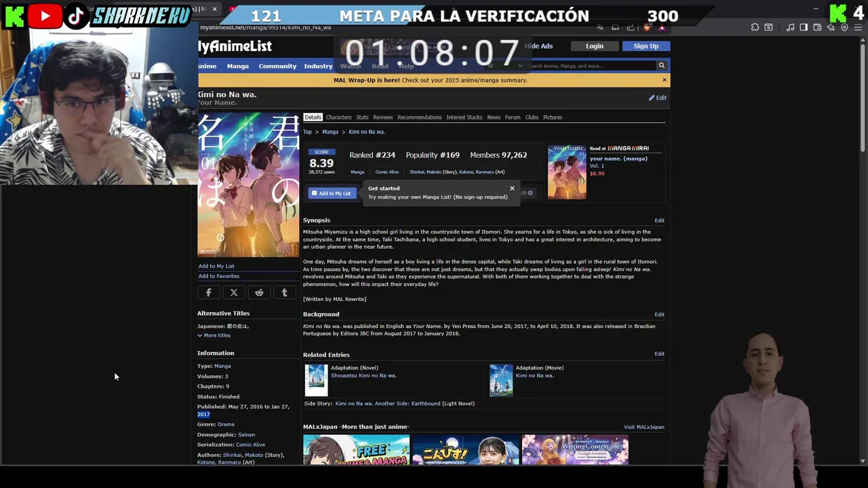
Task: Click the Brave Shields lion icon
Action: [646, 27]
